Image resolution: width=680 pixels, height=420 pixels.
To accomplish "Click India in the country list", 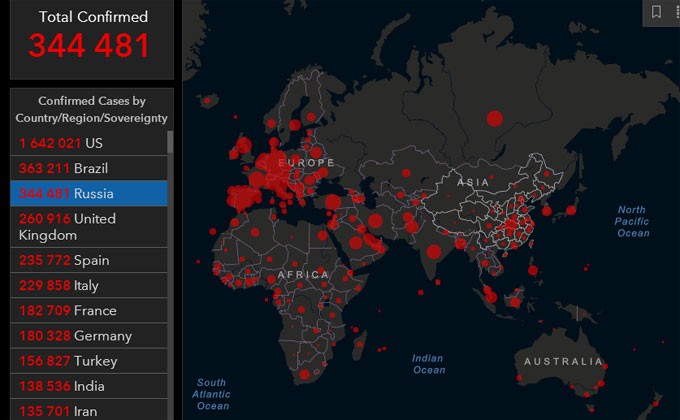I will [x=88, y=386].
